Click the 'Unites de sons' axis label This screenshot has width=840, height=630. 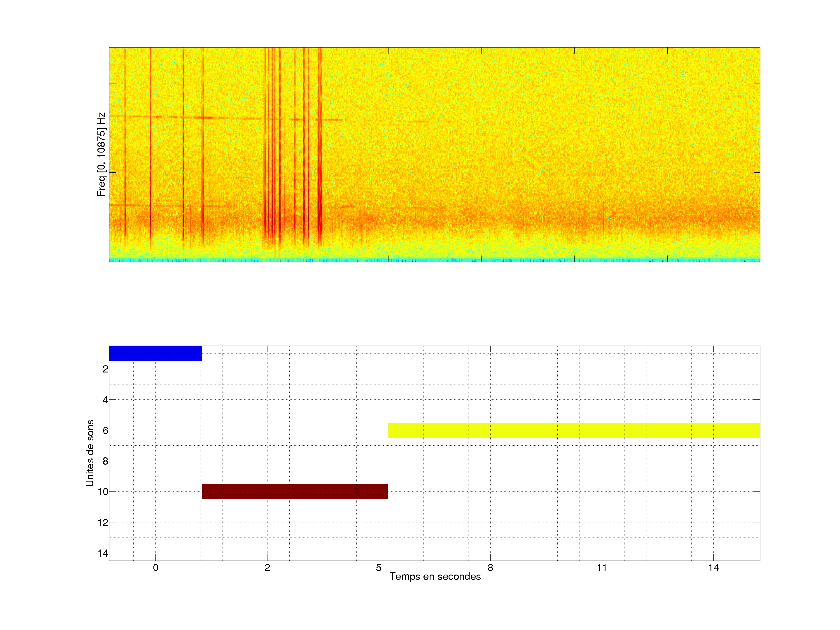coord(90,453)
